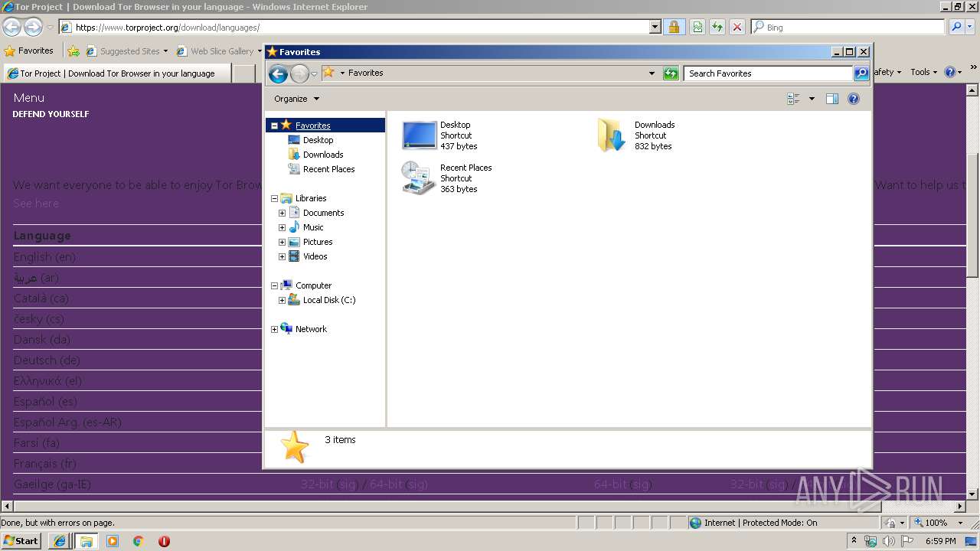Click the Bing search input field
This screenshot has height=551, width=980.
pyautogui.click(x=848, y=27)
